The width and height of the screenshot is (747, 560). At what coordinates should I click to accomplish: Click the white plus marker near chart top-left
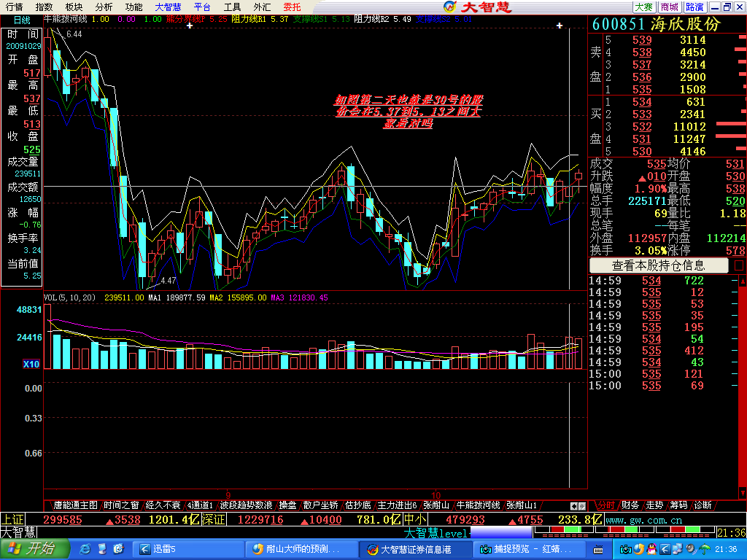coord(190,26)
